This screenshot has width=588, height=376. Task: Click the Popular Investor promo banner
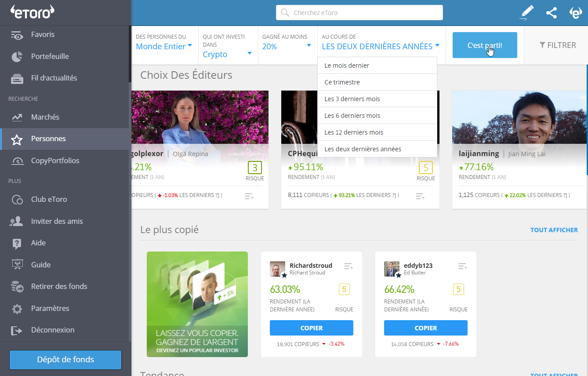coord(197,304)
